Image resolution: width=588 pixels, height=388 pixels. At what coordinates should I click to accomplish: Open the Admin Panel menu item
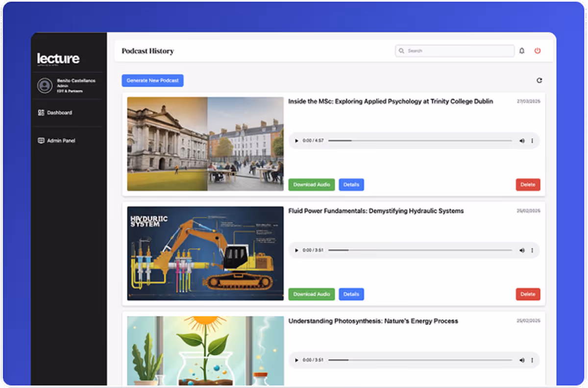pos(56,141)
